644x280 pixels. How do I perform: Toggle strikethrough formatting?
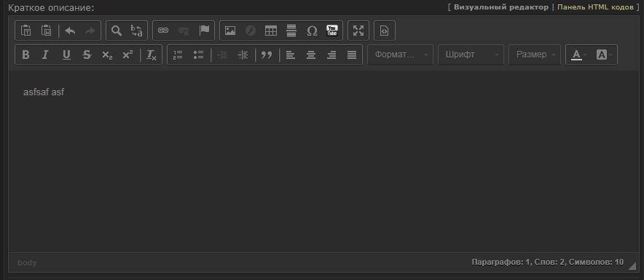(x=87, y=55)
